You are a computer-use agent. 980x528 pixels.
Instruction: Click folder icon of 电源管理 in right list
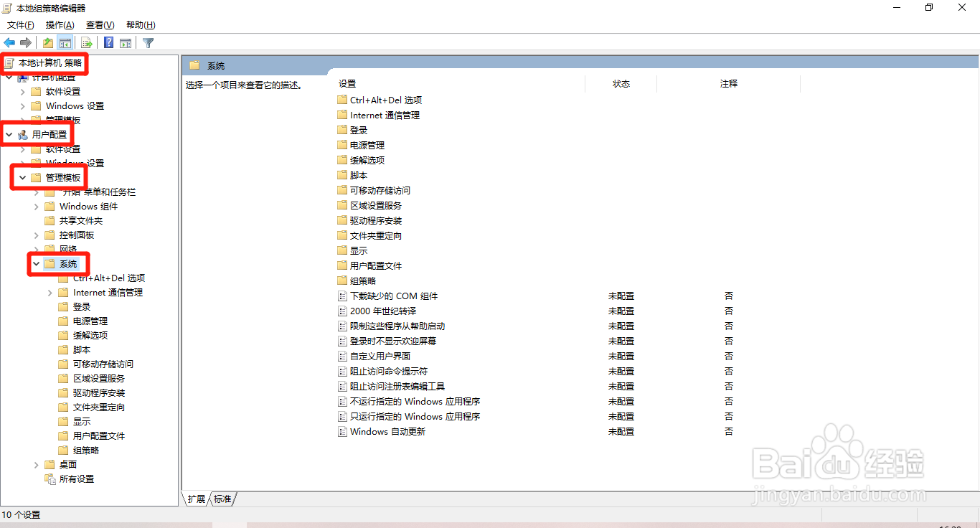click(x=342, y=145)
